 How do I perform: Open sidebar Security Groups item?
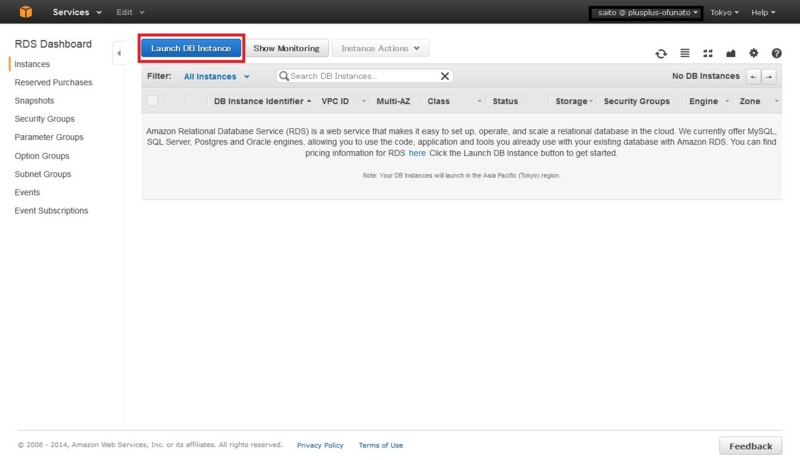point(44,119)
